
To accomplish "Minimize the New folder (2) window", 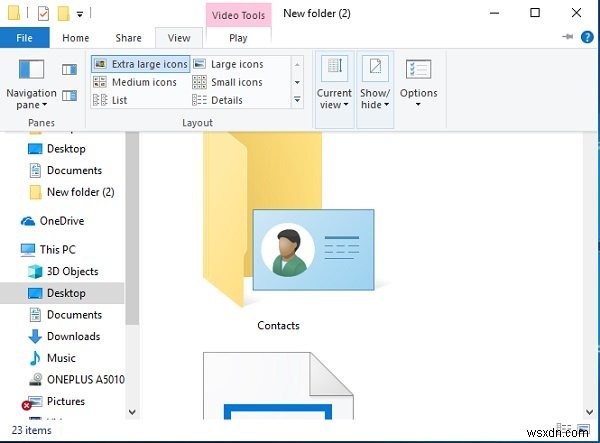I will click(494, 13).
